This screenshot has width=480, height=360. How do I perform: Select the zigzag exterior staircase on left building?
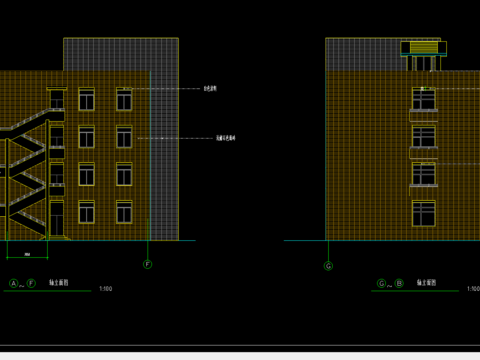pyautogui.click(x=23, y=173)
